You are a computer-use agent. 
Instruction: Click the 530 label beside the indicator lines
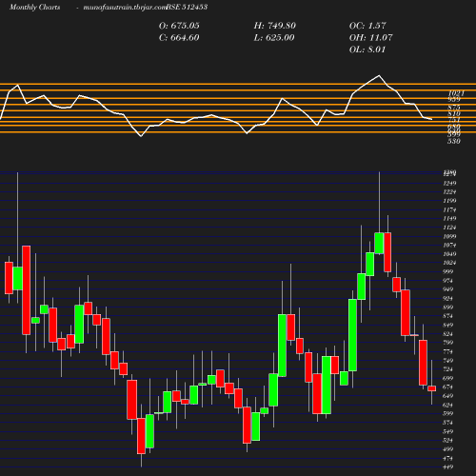454,141
